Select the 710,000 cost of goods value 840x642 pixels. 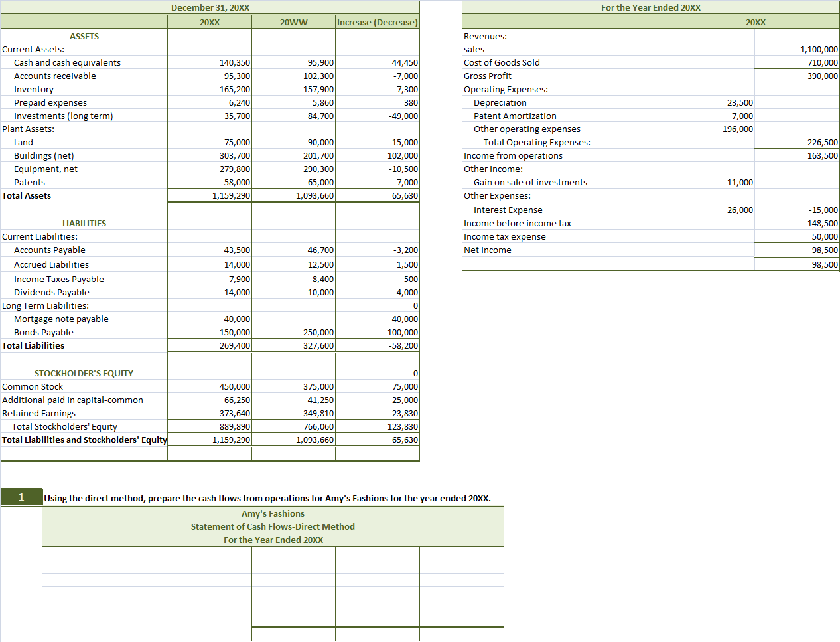[823, 62]
